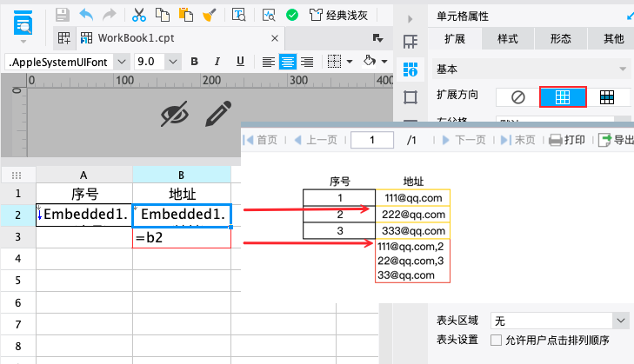Image resolution: width=634 pixels, height=364 pixels.
Task: Expand the border style dropdown arrow
Action: click(350, 62)
